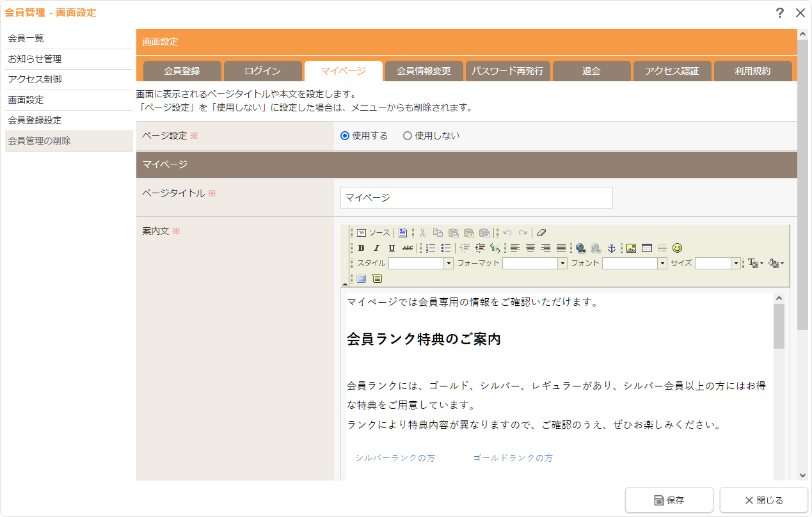Image resolution: width=812 pixels, height=517 pixels.
Task: Open 会員登録設定 in the sidebar
Action: tap(35, 120)
